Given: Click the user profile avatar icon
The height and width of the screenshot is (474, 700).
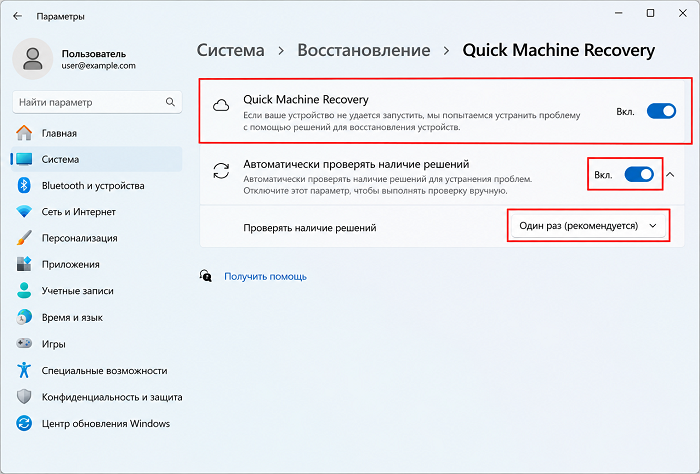Looking at the screenshot, I should click(x=33, y=58).
